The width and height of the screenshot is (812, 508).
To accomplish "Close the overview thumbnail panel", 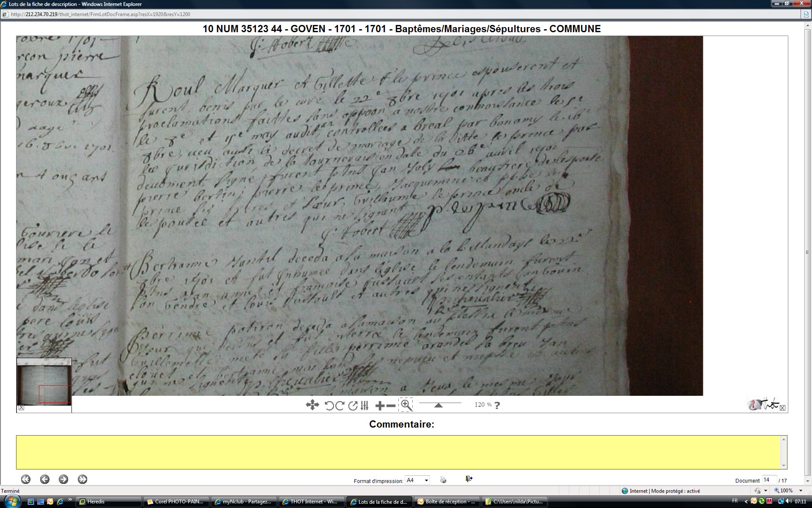I will click(21, 408).
